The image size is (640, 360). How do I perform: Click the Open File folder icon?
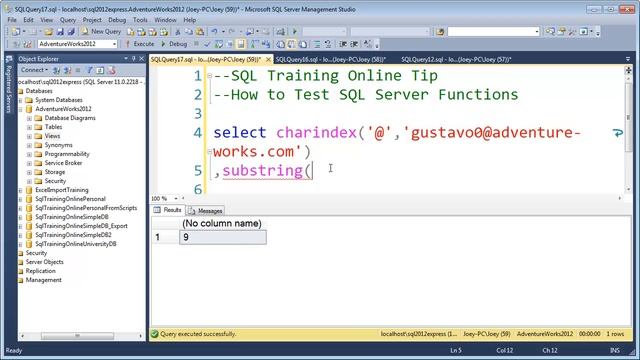pos(48,31)
